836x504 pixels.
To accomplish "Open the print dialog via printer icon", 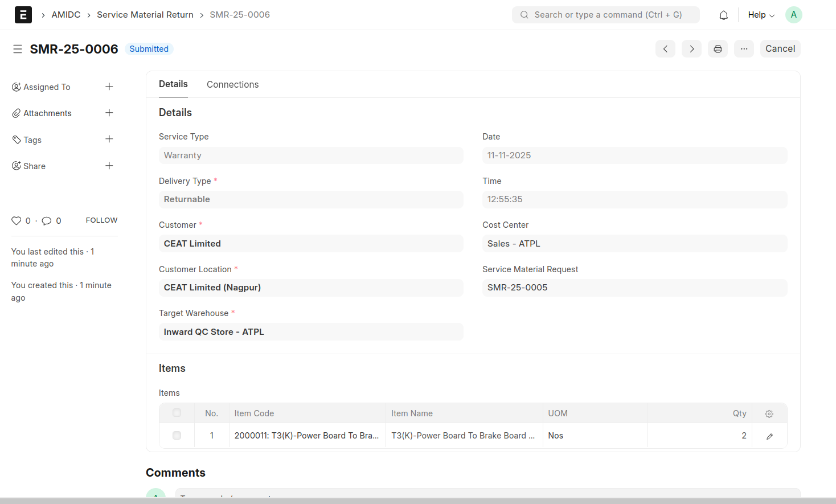I will click(718, 48).
